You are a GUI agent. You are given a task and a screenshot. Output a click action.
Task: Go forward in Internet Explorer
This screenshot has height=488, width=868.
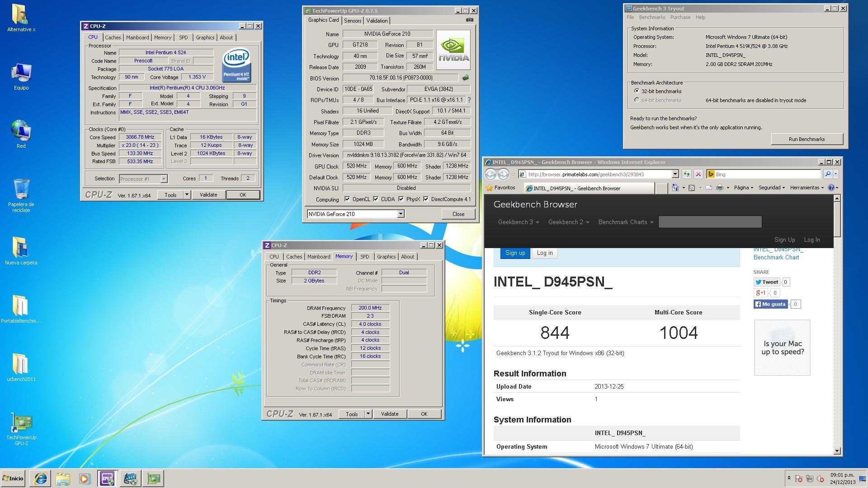(x=503, y=174)
